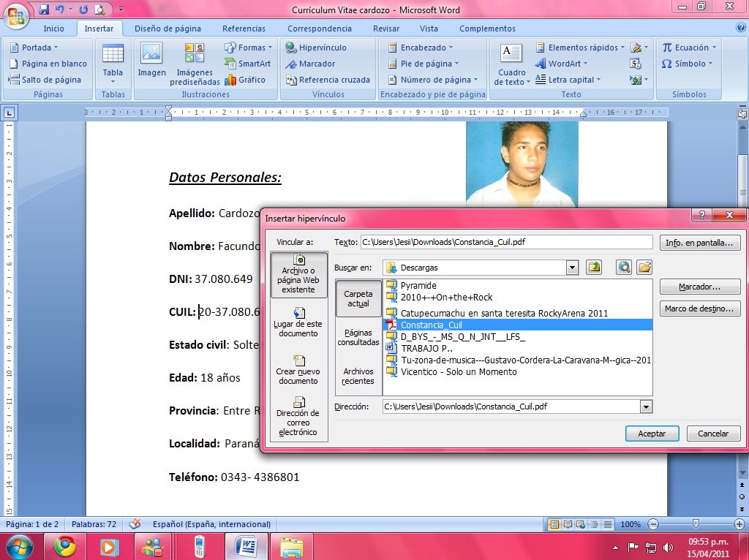Viewport: 749px width, 560px height.
Task: Insert a SmartArt graphic
Action: (x=247, y=64)
